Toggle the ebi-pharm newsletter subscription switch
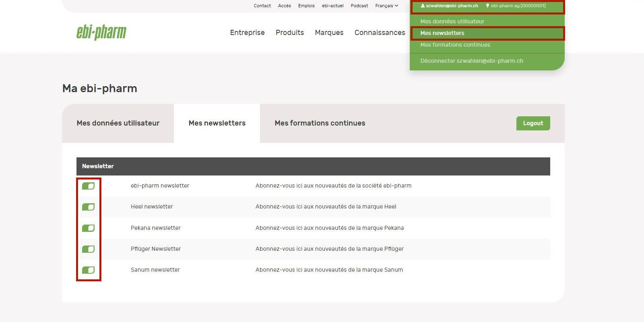This screenshot has width=644, height=322. pos(88,186)
